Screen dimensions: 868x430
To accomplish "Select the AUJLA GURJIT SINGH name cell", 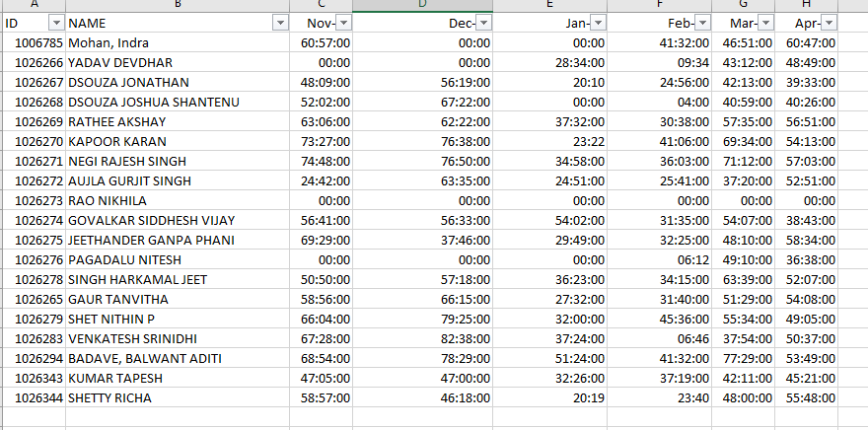I will click(x=178, y=180).
